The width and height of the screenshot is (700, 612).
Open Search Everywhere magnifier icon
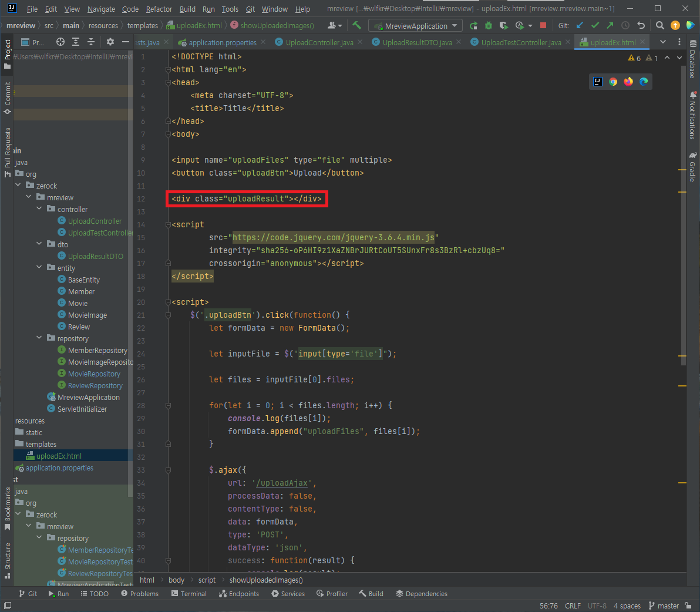(x=660, y=25)
